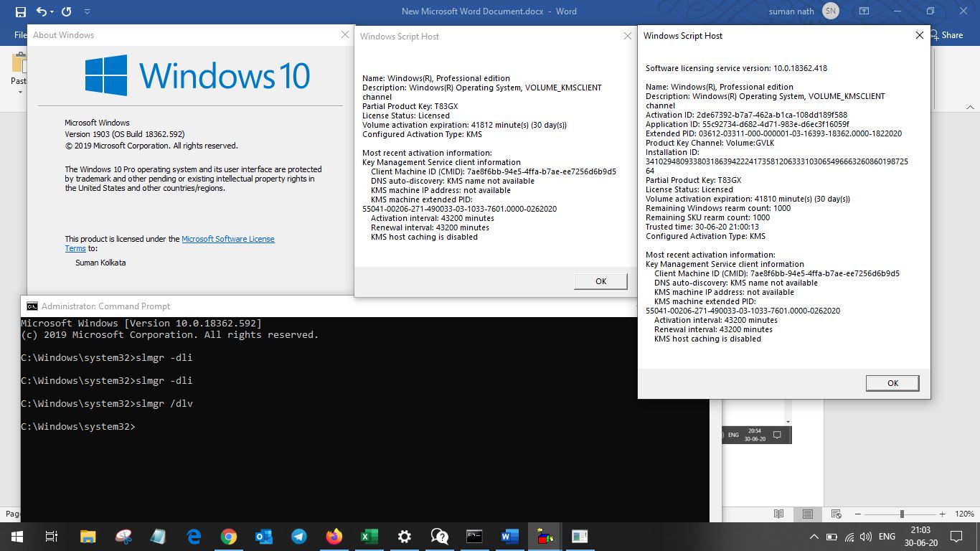Open File Explorer from the taskbar
Viewport: 980px width, 551px height.
[88, 536]
